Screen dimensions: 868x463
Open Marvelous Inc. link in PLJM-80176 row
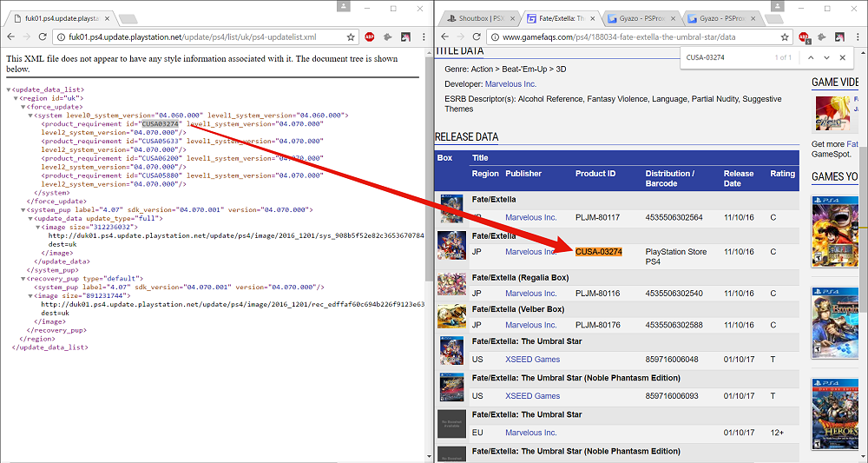[531, 325]
